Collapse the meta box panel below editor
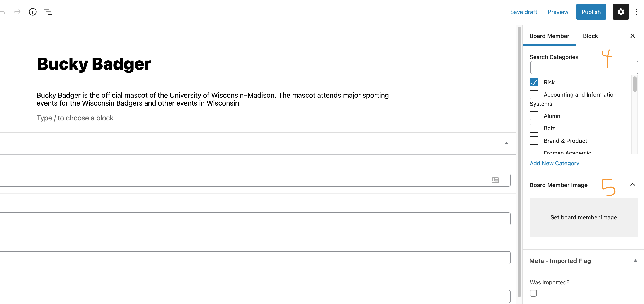Screen dimensions: 644x304 point(506,143)
